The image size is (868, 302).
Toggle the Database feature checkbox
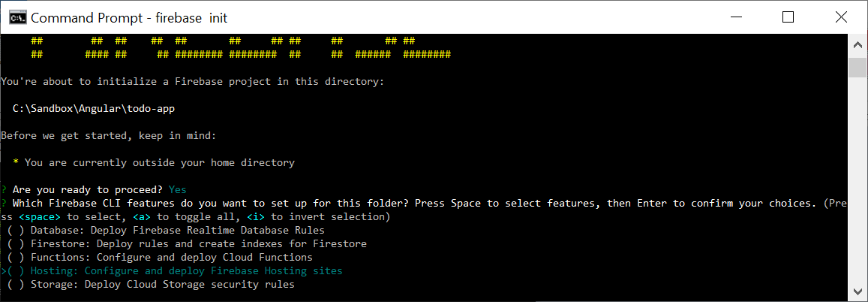click(16, 231)
